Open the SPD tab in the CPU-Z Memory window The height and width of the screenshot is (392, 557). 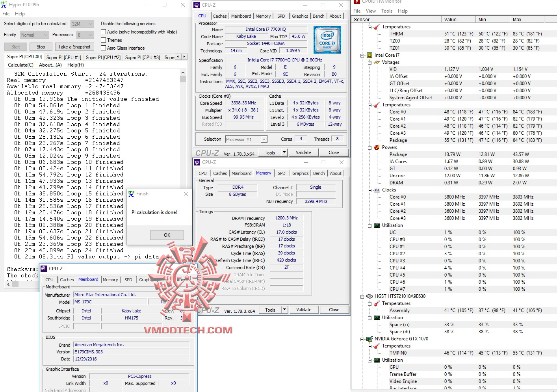(x=282, y=173)
